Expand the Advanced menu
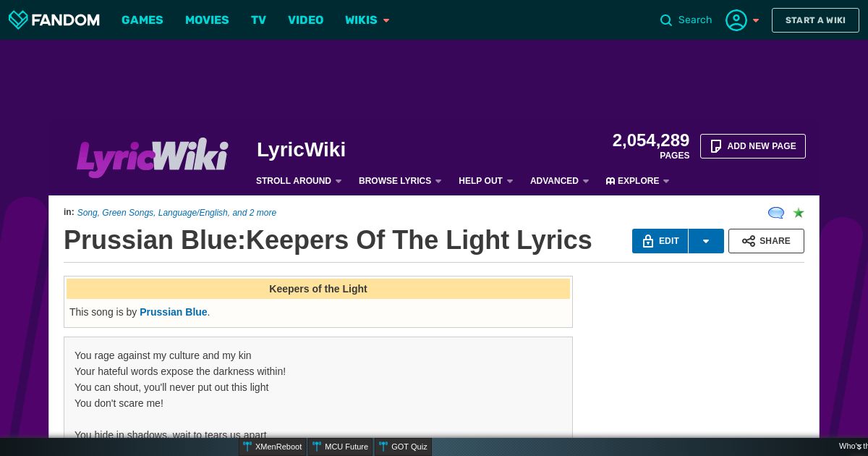Image resolution: width=868 pixels, height=456 pixels. coord(559,181)
